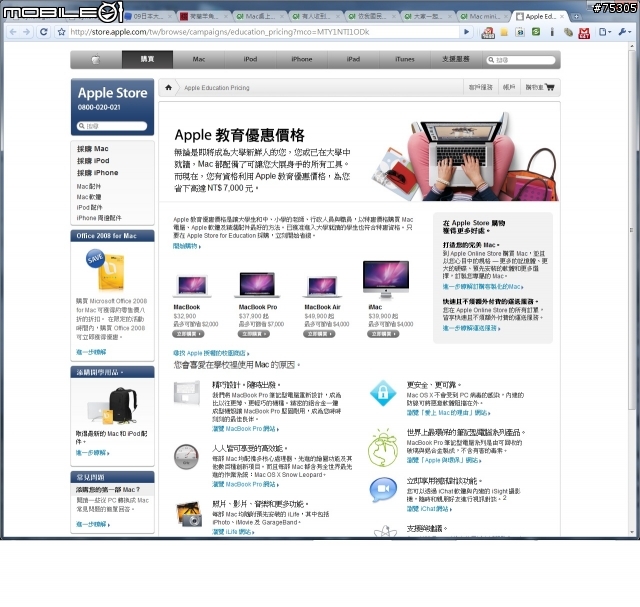Click the search field in the Apple nav bar
This screenshot has height=607, width=640.
521,60
